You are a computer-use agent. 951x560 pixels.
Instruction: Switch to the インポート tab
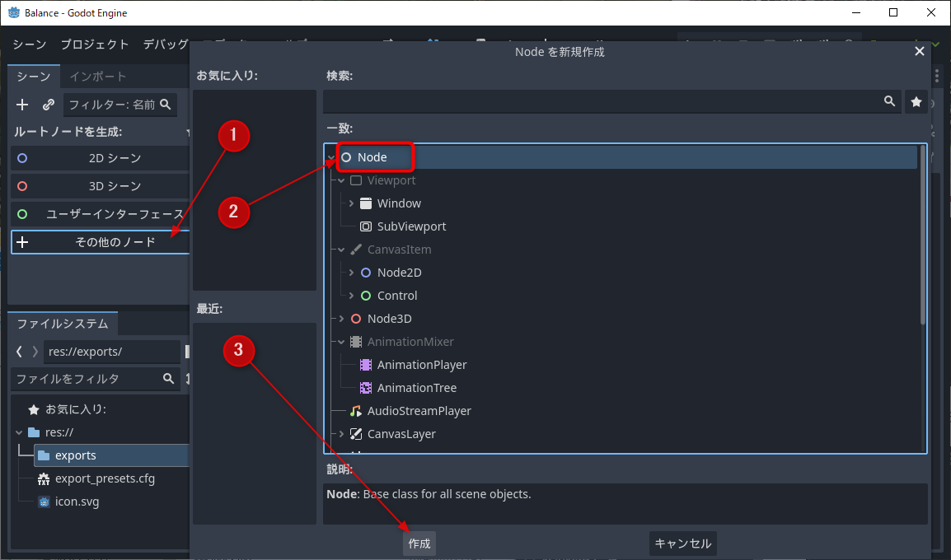coord(97,77)
